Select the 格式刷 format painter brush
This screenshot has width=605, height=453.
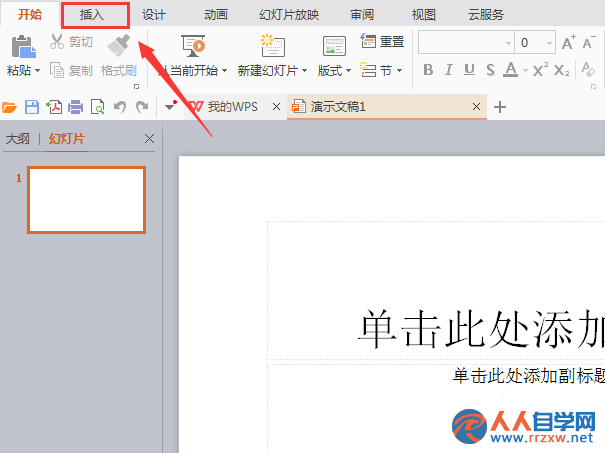tap(119, 45)
